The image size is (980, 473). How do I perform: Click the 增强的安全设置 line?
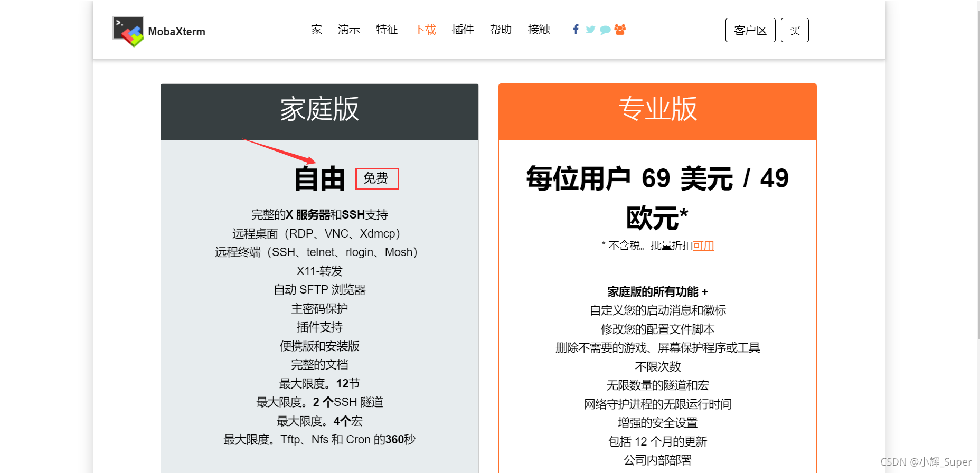coord(658,423)
